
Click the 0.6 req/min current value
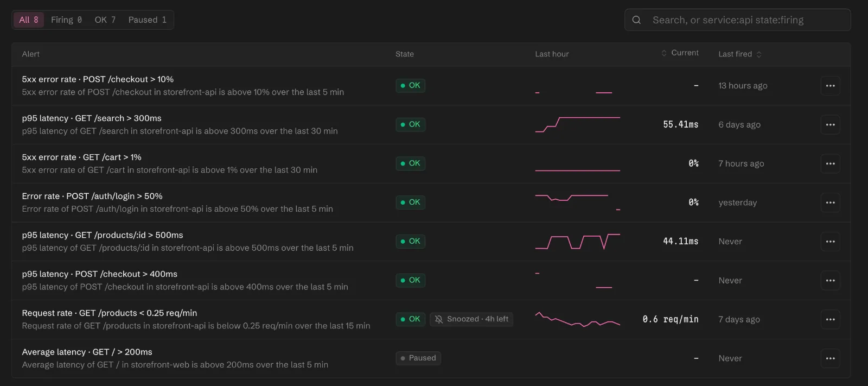(671, 319)
